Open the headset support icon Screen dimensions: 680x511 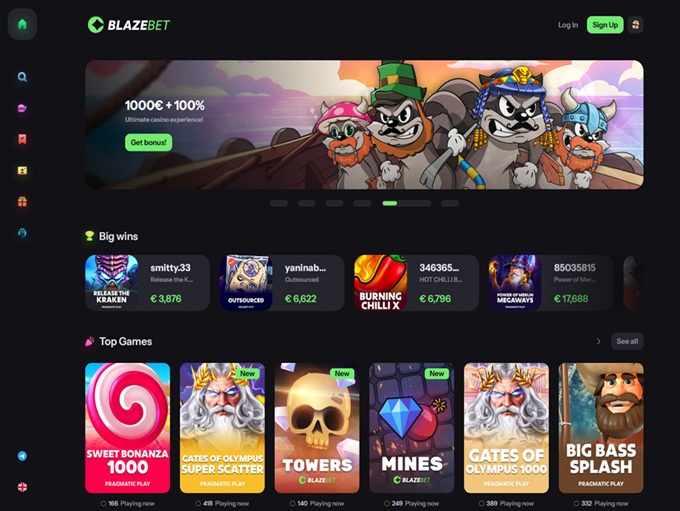[x=22, y=233]
